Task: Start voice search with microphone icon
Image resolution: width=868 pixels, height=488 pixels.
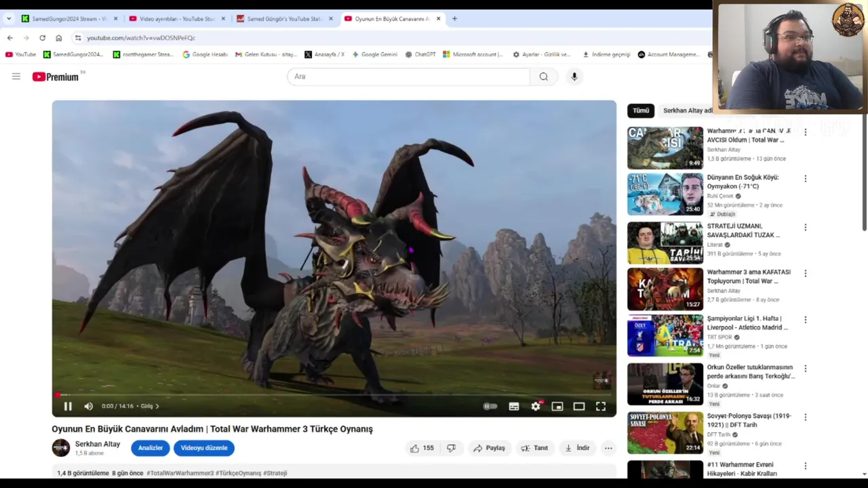Action: (x=574, y=77)
